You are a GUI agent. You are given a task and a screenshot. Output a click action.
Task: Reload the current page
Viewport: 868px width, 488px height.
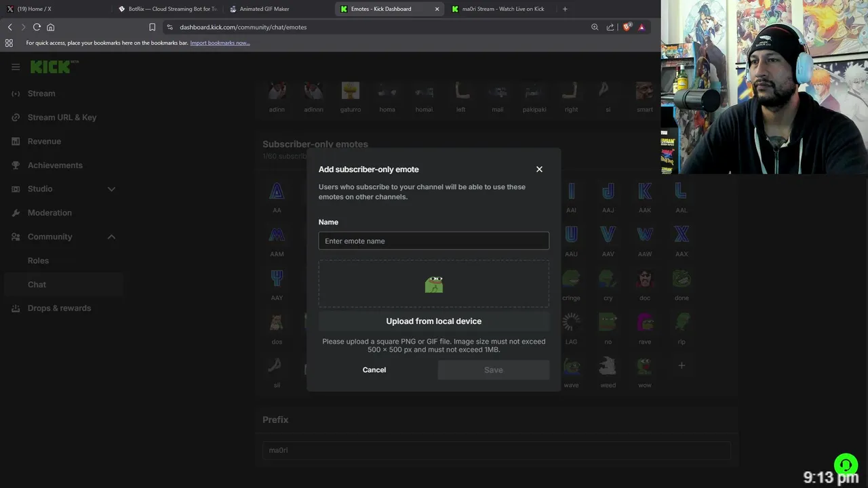tap(37, 27)
